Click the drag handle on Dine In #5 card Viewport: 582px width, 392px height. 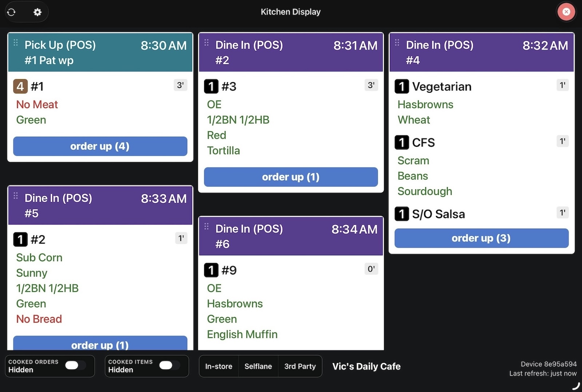click(15, 196)
